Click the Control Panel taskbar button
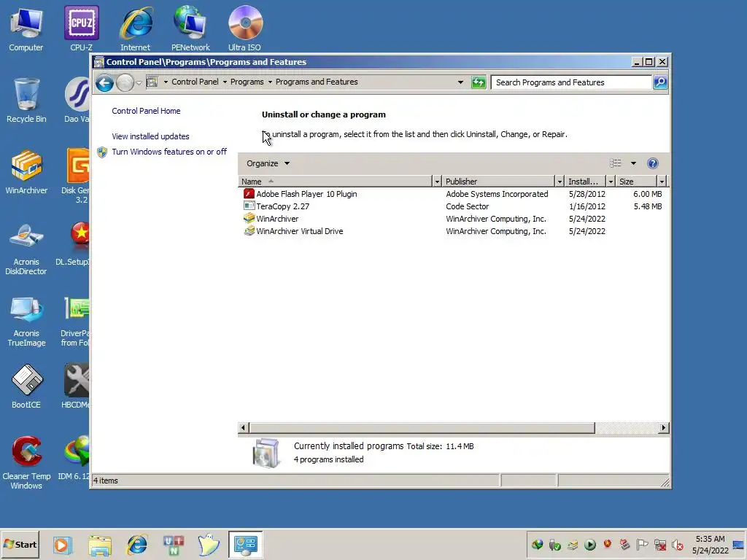 pos(245,545)
